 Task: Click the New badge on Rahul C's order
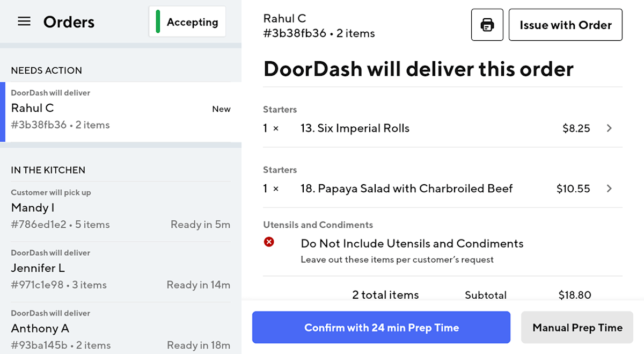pos(221,109)
